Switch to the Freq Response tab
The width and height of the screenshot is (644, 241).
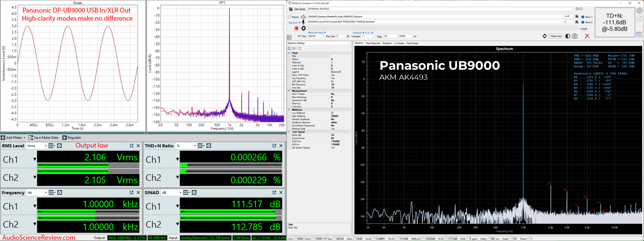[x=373, y=43]
